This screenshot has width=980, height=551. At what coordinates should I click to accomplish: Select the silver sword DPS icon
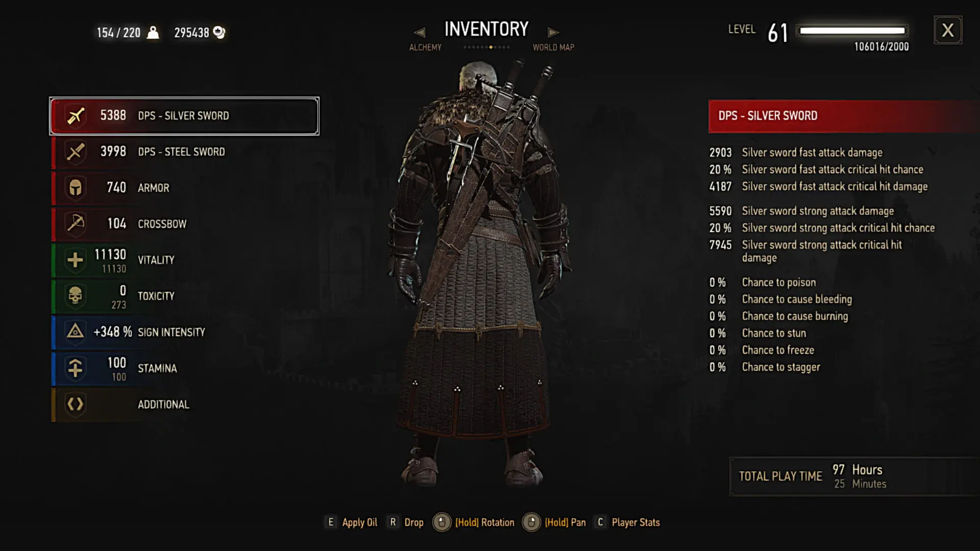(76, 116)
